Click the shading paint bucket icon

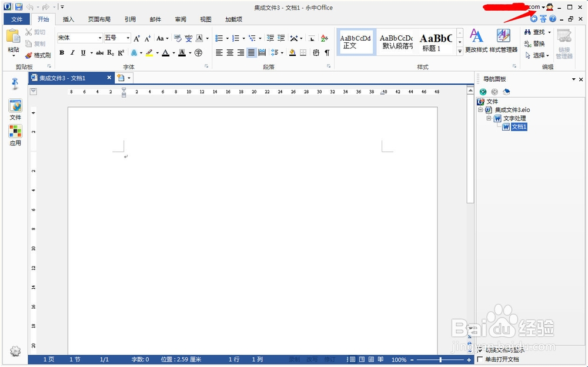pyautogui.click(x=292, y=53)
